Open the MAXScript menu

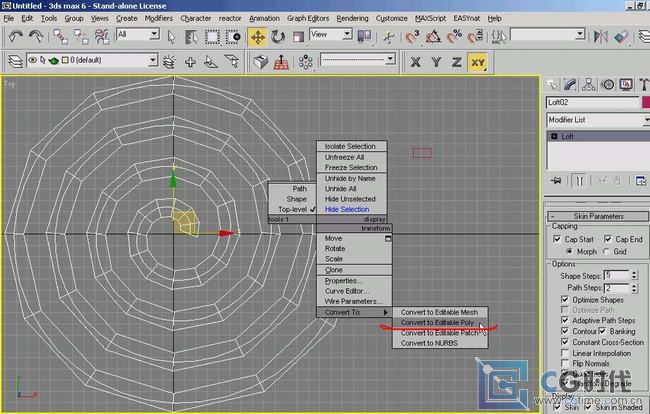click(x=430, y=18)
